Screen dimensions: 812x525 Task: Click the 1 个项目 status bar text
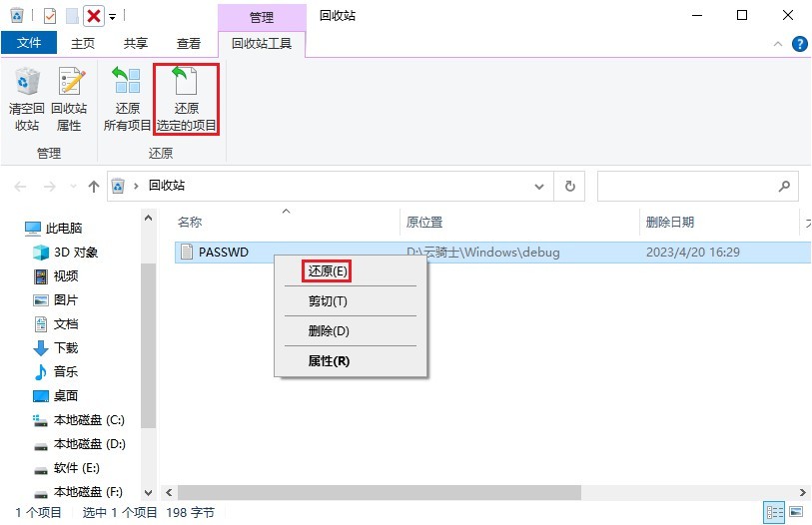point(38,513)
